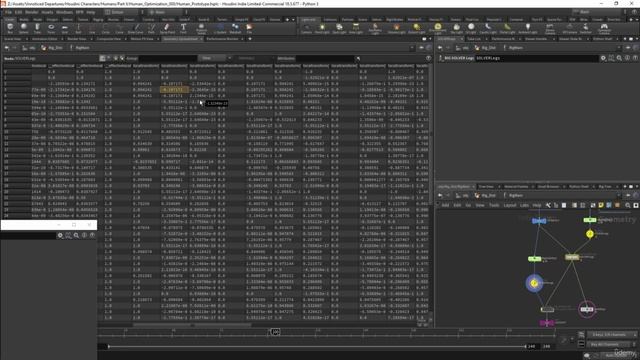640x360 pixels.
Task: Open the network pane path dropdown arrow
Action: click(619, 196)
